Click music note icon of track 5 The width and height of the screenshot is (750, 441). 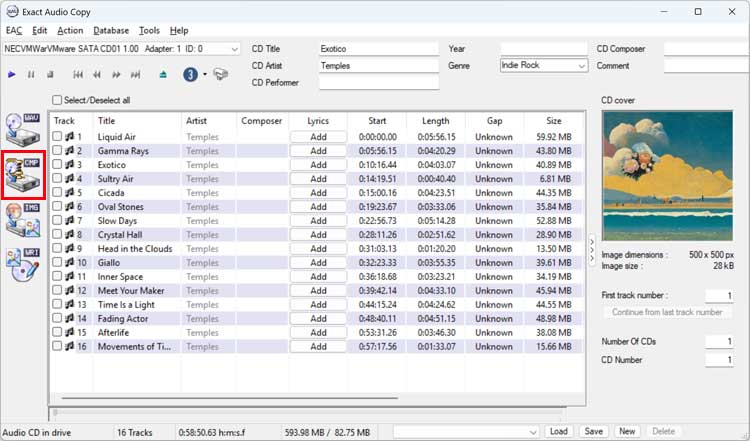click(x=70, y=192)
